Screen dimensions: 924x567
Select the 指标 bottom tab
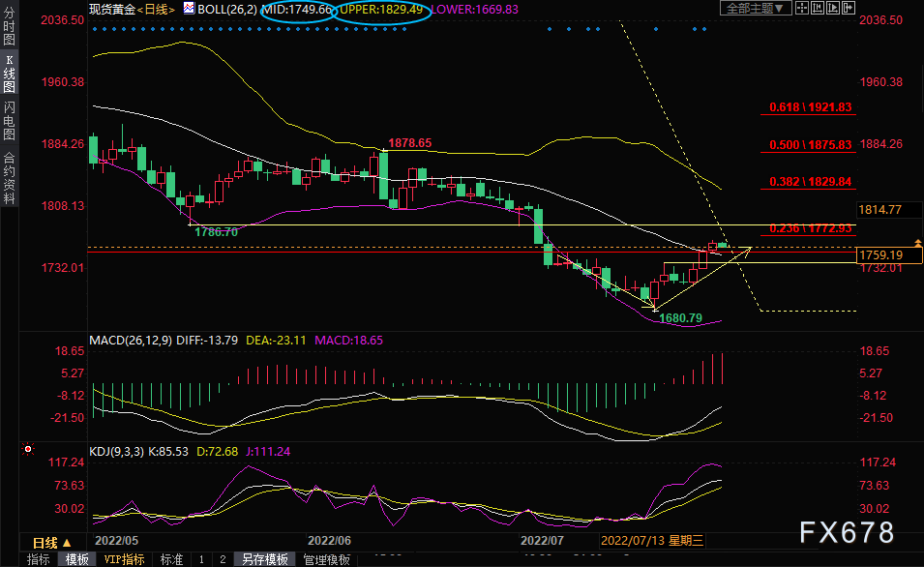(x=39, y=559)
